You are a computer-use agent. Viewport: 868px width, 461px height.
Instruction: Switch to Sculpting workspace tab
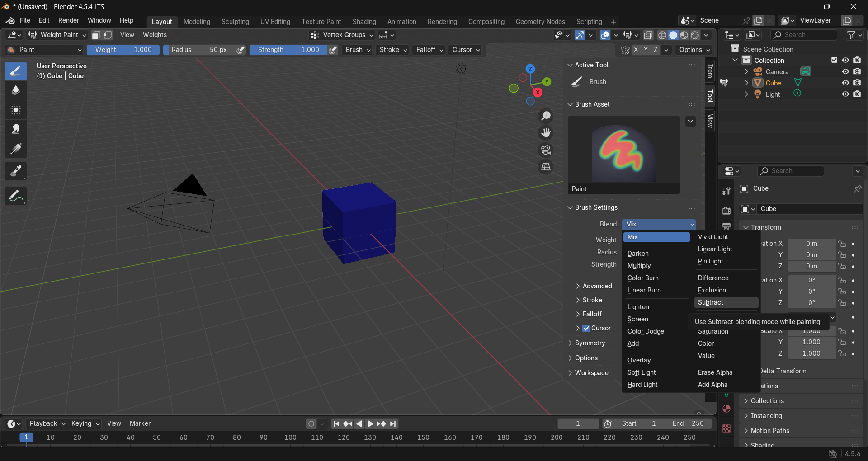pos(235,22)
